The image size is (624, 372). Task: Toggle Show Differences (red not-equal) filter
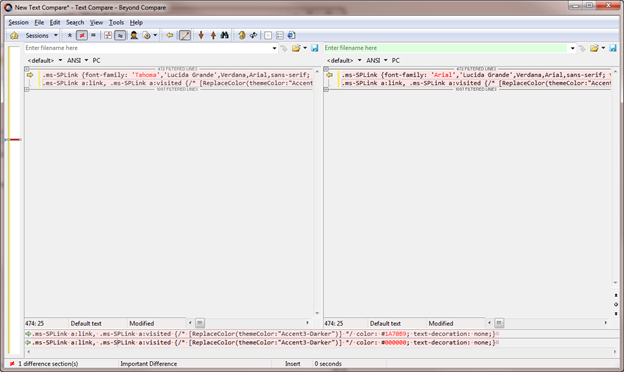point(82,35)
